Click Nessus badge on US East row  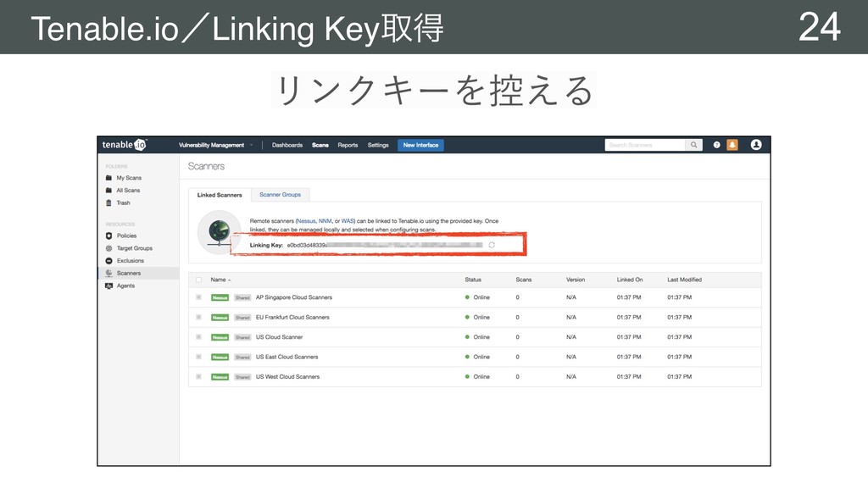(220, 358)
